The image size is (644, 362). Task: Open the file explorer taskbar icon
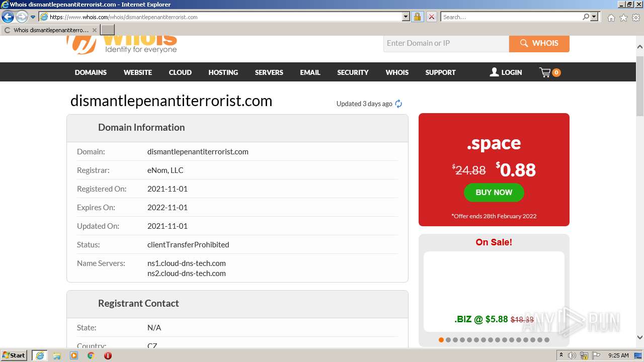tap(57, 355)
